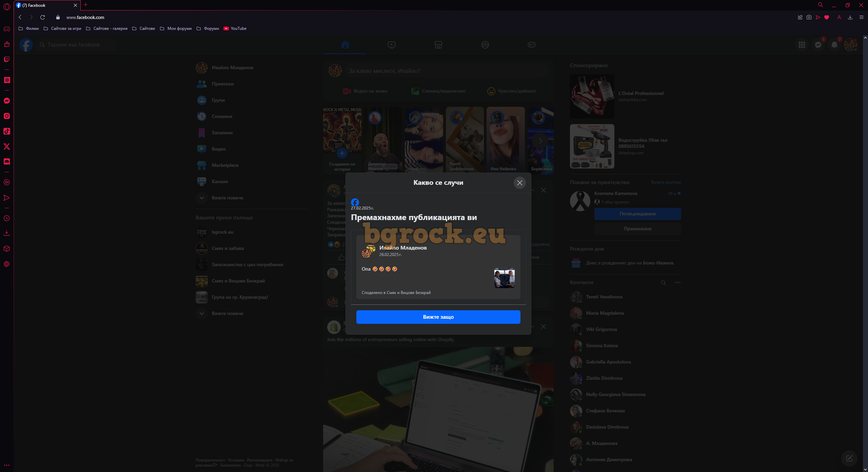Click 'Снимка/видеоклип' option
This screenshot has width=868, height=472.
point(438,91)
